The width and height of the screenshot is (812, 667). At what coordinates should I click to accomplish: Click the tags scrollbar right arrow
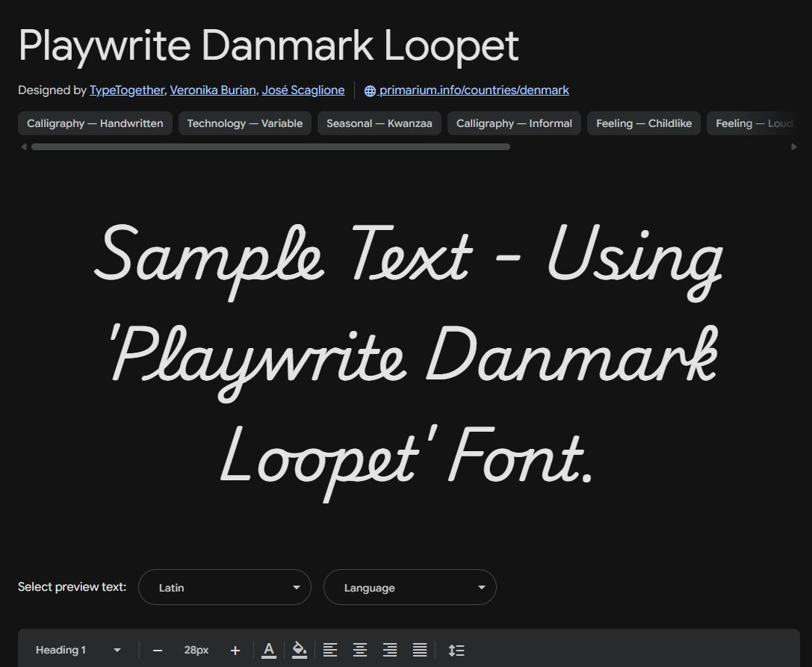pos(794,147)
